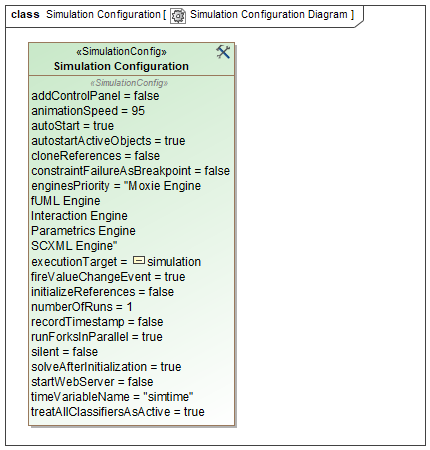Click the executionTarget instance icon
The image size is (430, 450).
(x=139, y=260)
